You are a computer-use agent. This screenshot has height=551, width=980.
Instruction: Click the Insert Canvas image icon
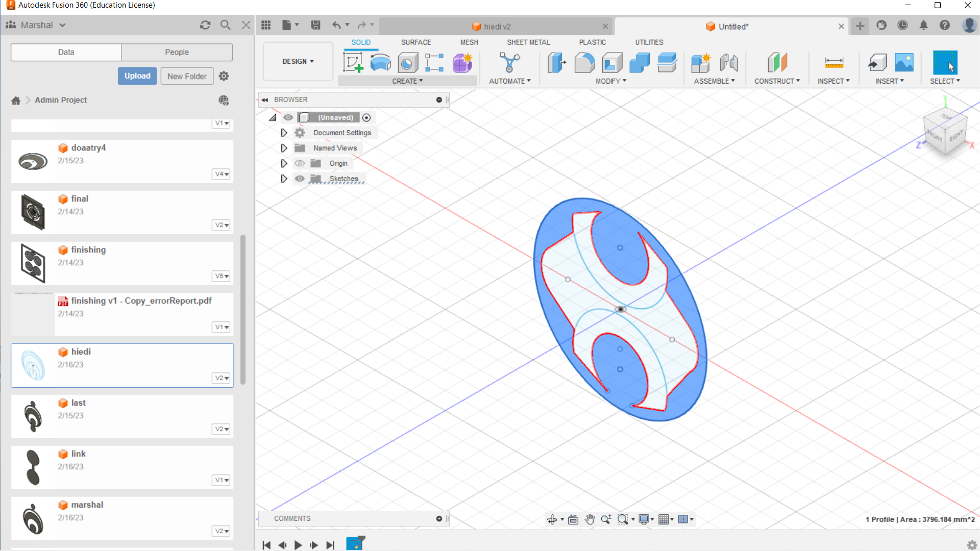[x=904, y=63]
